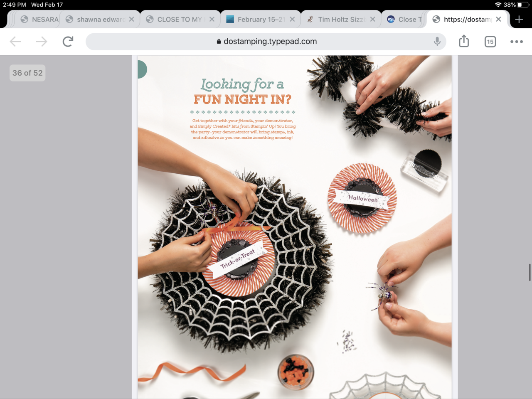Click the 2:49 PM clock in status bar
Viewport: 532px width, 399px height.
(x=15, y=5)
